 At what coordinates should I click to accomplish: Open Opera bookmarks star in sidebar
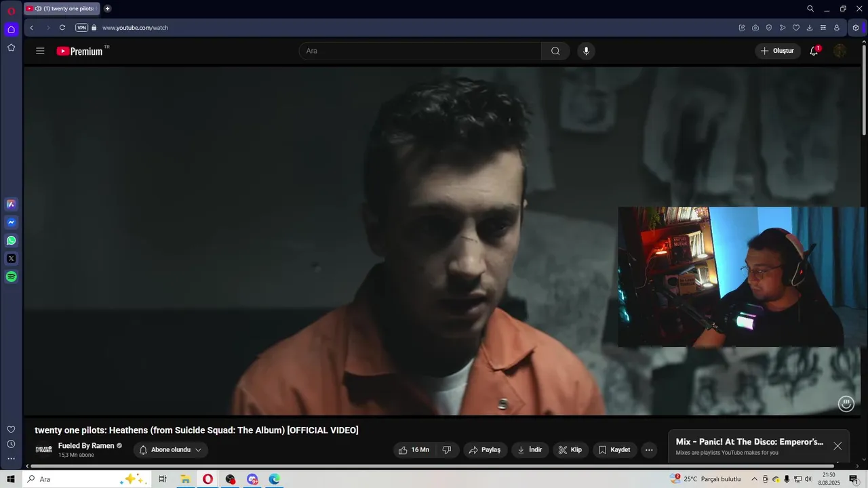[x=11, y=47]
